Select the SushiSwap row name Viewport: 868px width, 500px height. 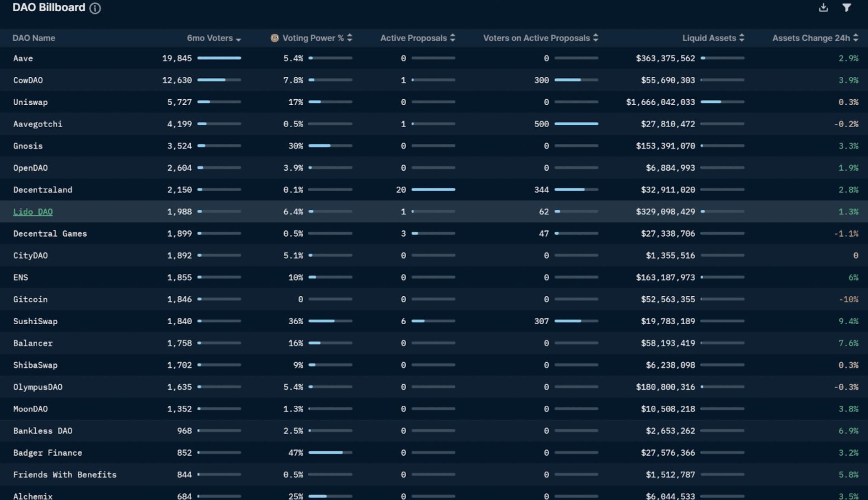point(35,321)
